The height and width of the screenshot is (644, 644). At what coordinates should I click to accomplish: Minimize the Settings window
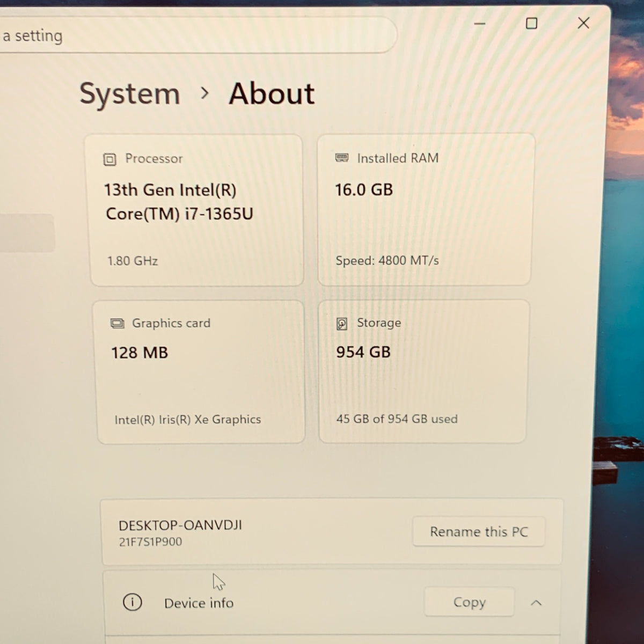[x=480, y=24]
